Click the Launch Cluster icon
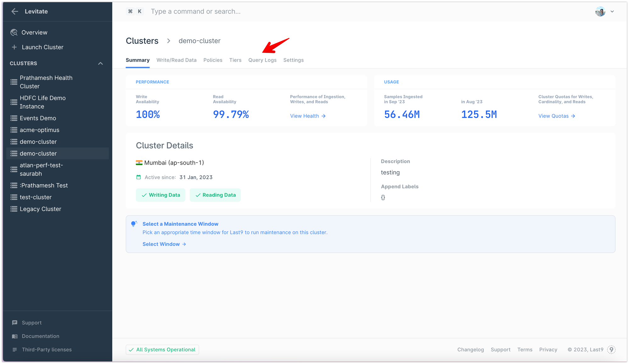This screenshot has width=629, height=364. click(x=15, y=47)
